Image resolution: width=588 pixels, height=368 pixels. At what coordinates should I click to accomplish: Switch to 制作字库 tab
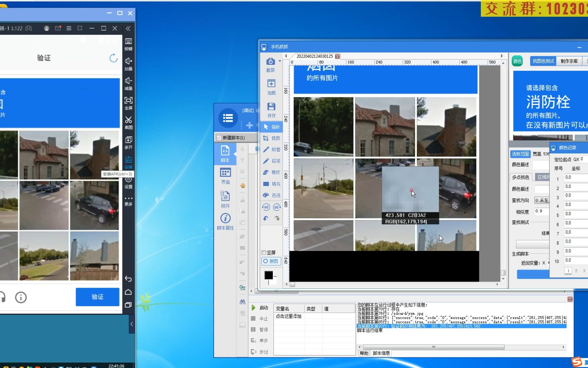tap(569, 61)
